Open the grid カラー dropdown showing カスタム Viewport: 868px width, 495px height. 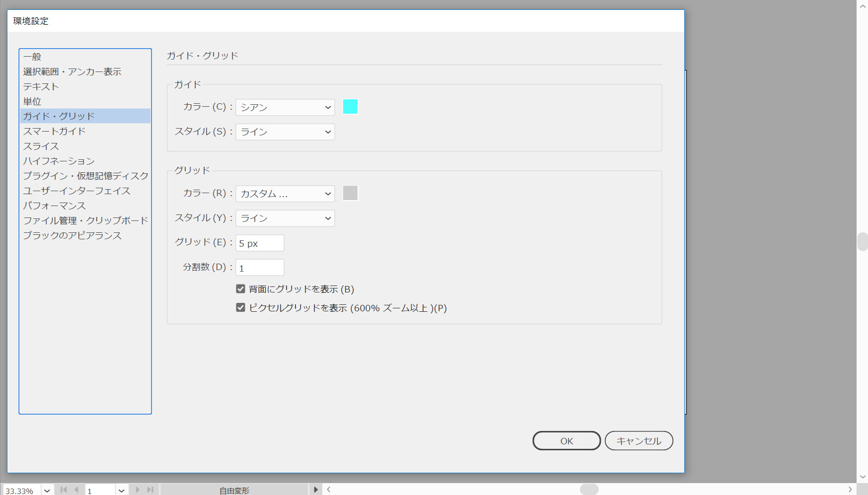(285, 194)
